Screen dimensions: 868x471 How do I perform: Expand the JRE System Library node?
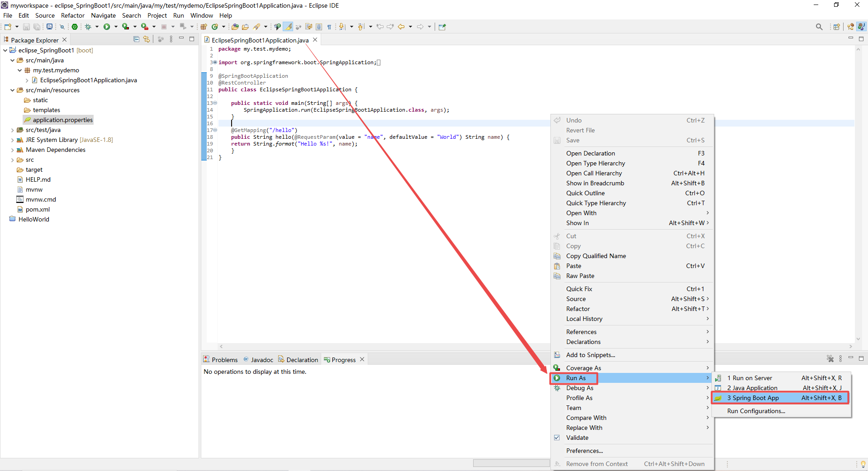click(12, 140)
